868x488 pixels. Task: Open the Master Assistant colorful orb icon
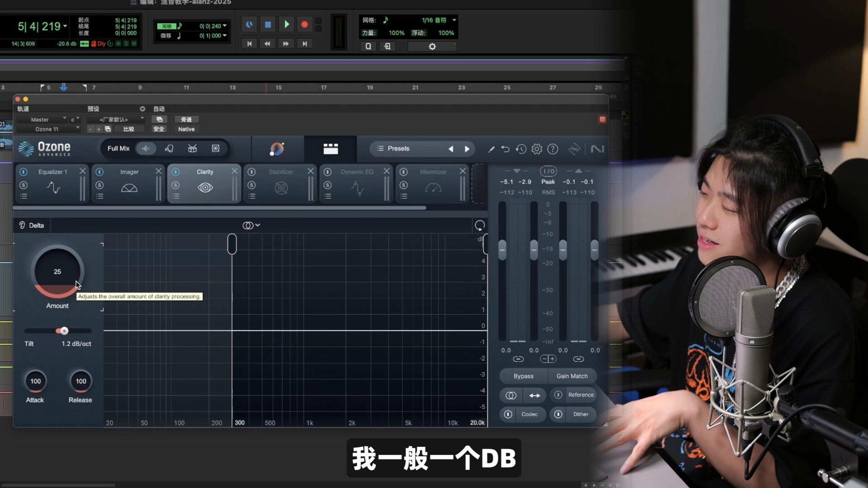point(277,148)
